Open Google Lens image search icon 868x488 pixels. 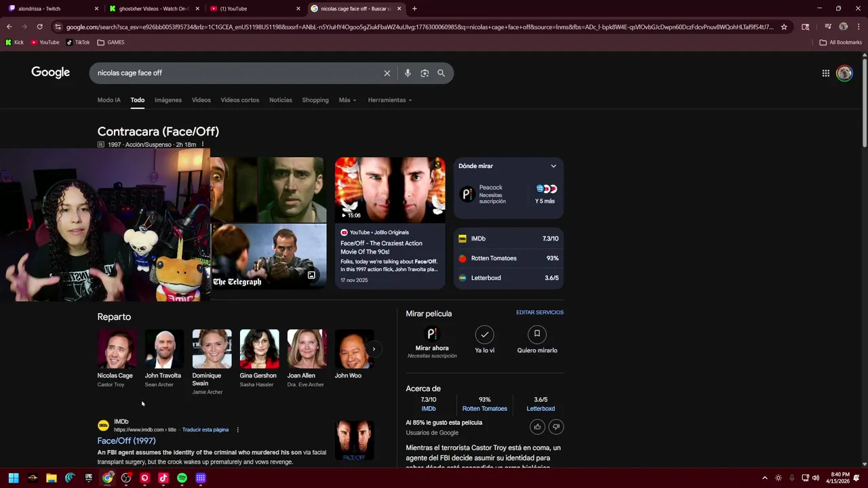point(425,73)
